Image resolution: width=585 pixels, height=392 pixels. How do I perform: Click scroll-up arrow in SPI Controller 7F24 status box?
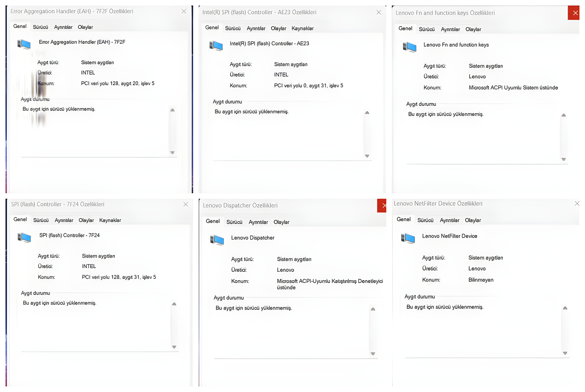tap(174, 304)
